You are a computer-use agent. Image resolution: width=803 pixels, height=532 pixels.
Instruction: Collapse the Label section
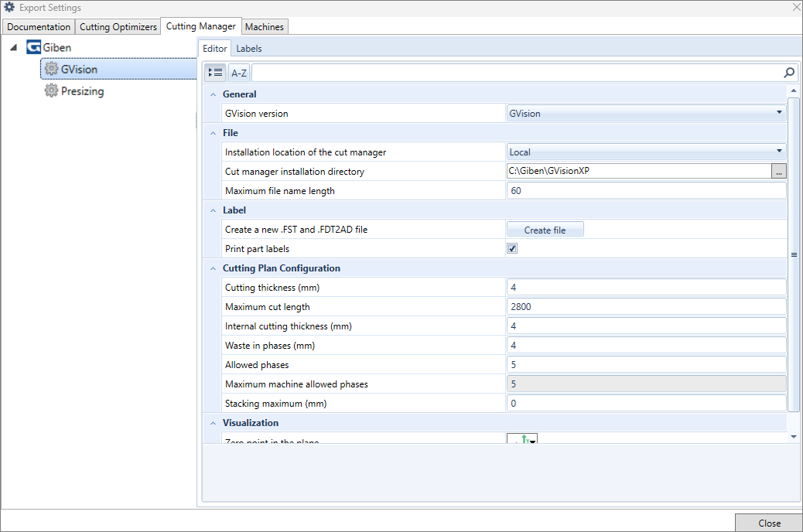click(x=213, y=210)
